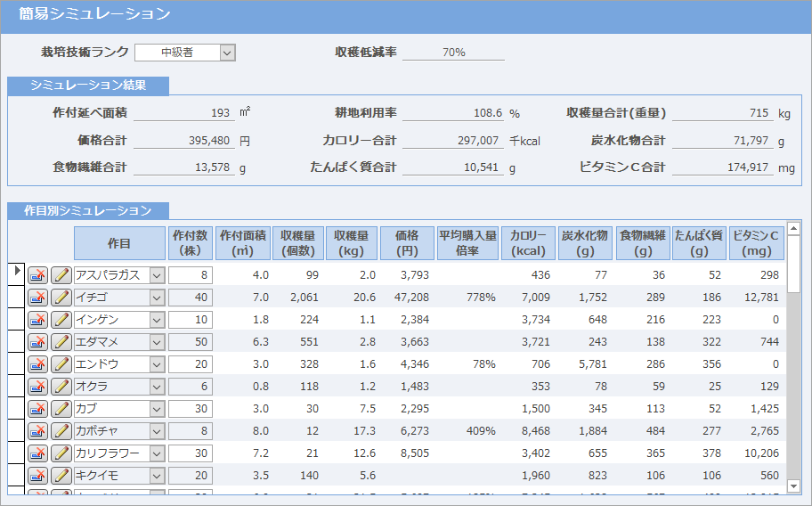The image size is (812, 506).
Task: Click the 作付数 field for the イチゴ row
Action: (190, 298)
